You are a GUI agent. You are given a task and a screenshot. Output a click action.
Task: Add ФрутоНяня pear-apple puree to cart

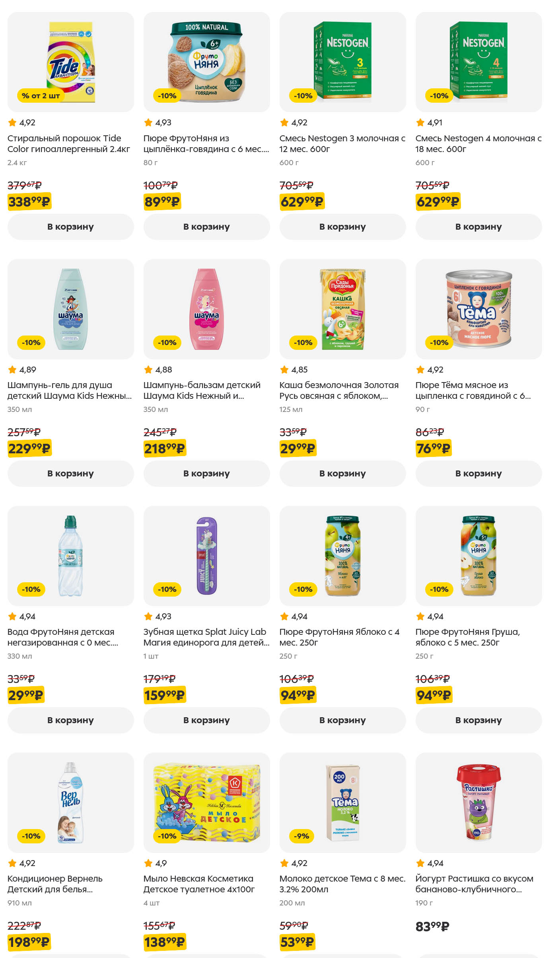(478, 720)
